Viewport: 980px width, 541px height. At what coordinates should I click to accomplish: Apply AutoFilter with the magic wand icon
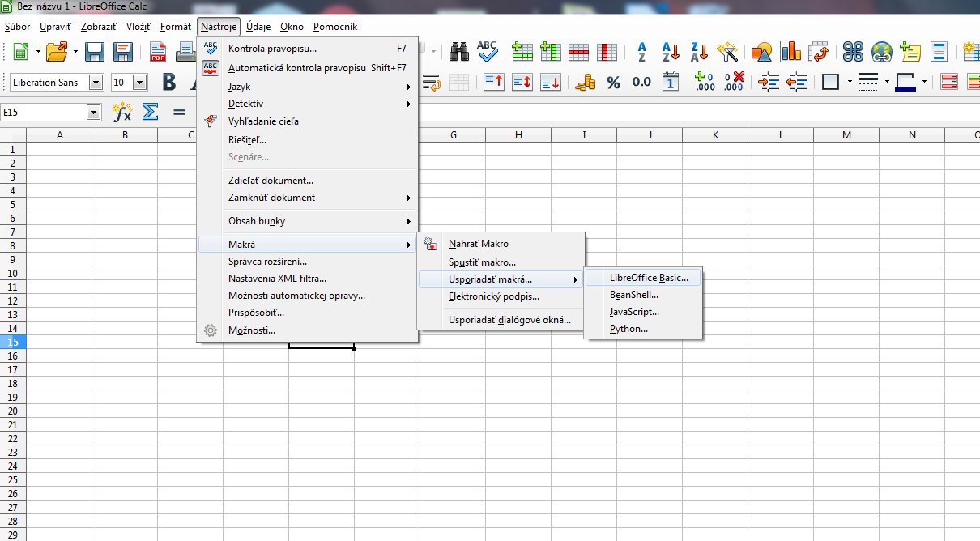(727, 53)
